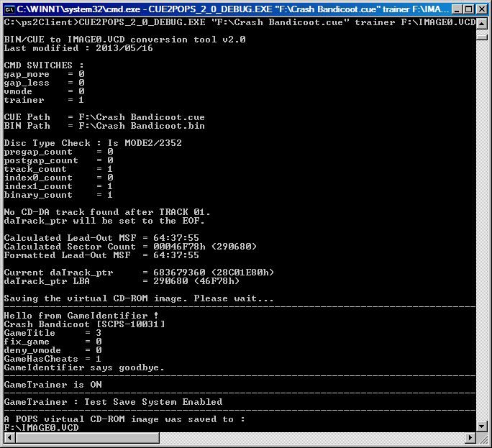492x448 pixels.
Task: Click the vertical scrollbar thumb
Action: [482, 37]
